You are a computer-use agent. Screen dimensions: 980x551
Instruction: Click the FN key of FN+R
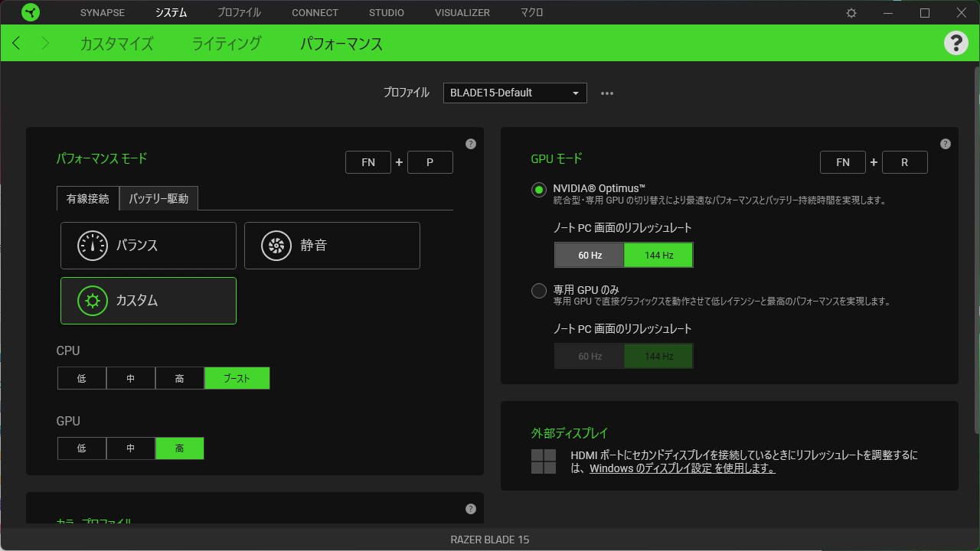tap(843, 162)
